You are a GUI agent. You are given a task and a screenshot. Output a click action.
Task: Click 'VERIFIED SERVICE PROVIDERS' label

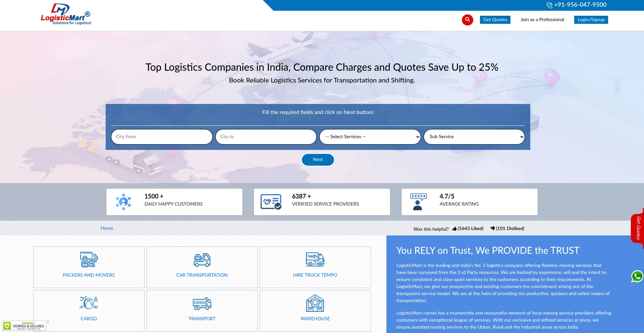tap(325, 204)
